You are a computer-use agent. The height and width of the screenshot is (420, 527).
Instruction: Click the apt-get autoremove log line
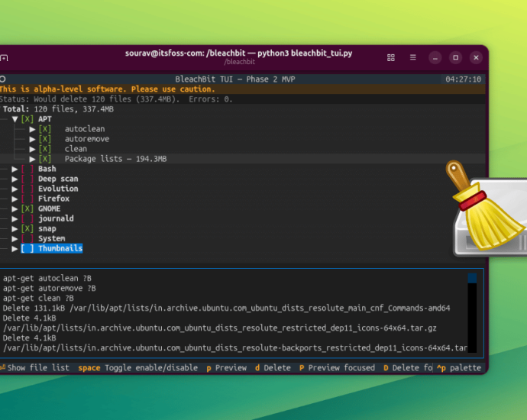coord(50,289)
